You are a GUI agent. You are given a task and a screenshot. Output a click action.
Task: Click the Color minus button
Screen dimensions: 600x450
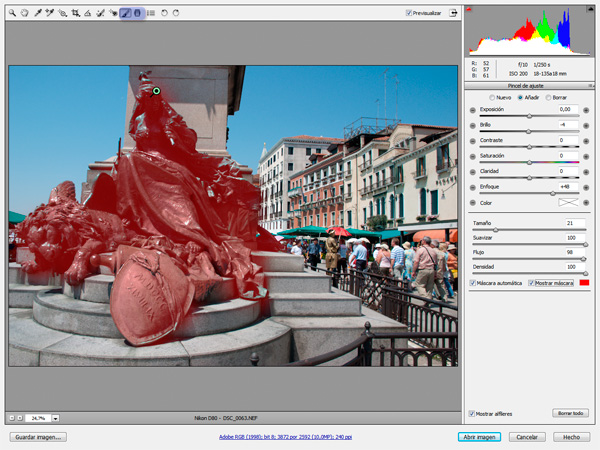(473, 203)
